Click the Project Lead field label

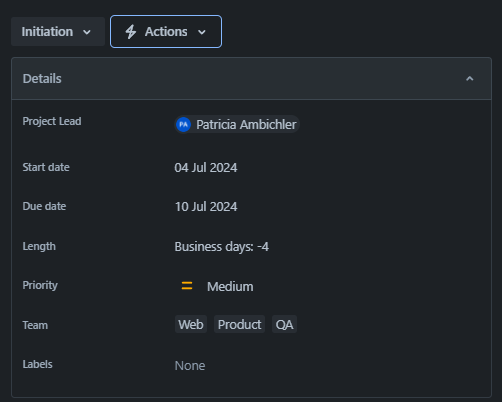coord(52,121)
